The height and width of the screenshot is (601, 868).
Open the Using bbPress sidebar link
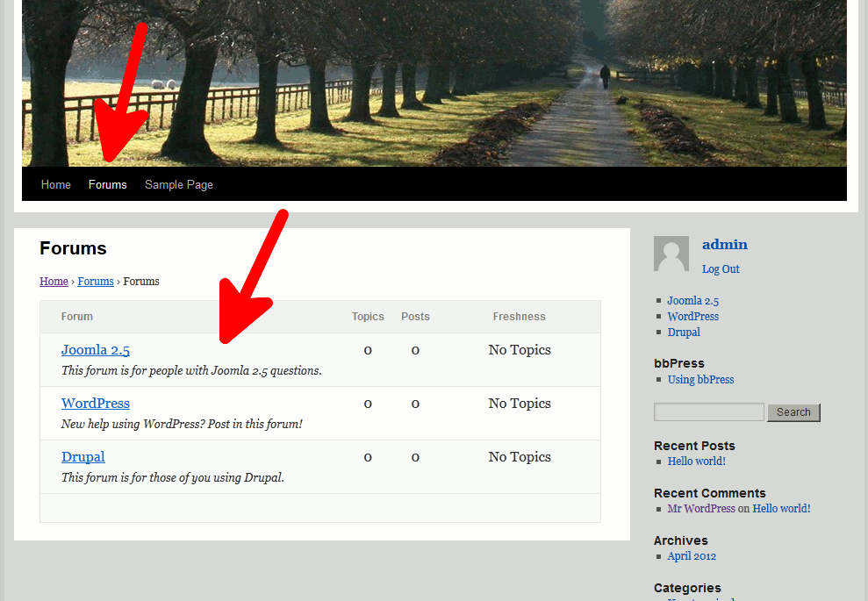(x=700, y=380)
